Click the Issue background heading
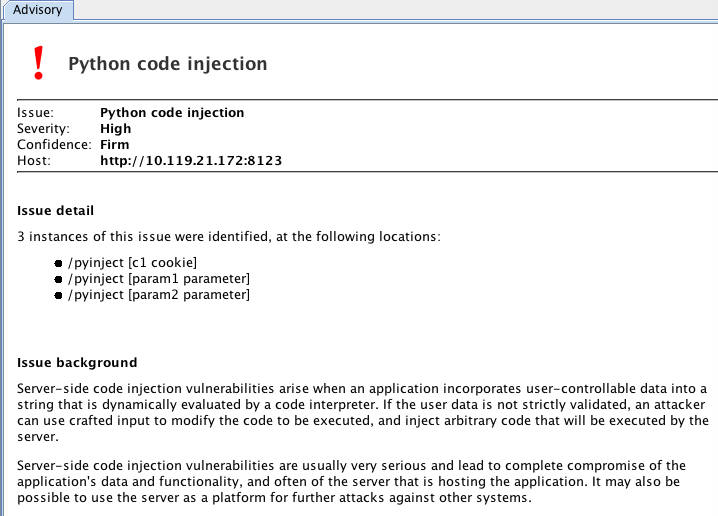 [x=77, y=363]
